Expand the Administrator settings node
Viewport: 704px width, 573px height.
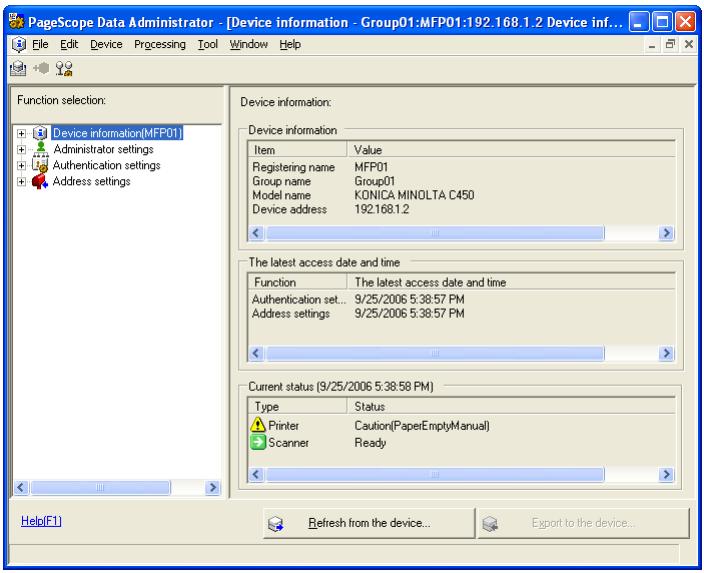point(21,149)
